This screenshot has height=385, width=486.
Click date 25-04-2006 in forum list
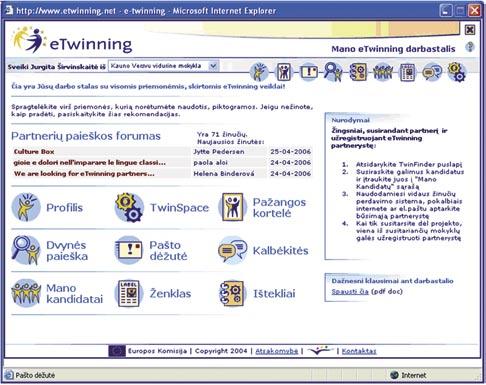(x=290, y=152)
